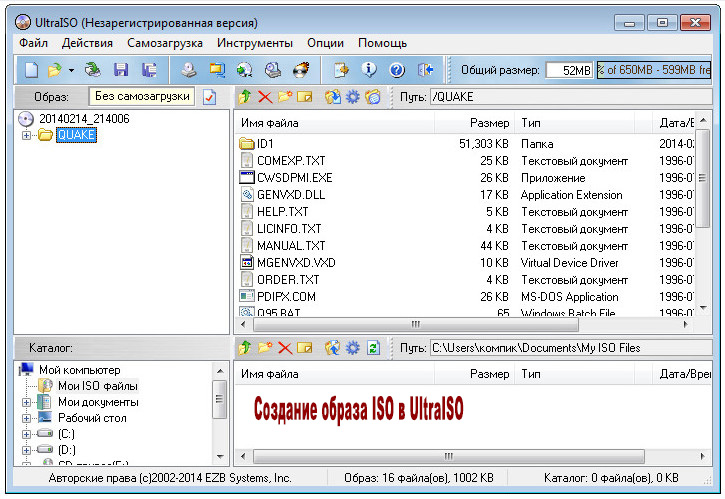The height and width of the screenshot is (499, 725).
Task: Expand the QUAKE folder tree node
Action: (x=26, y=136)
